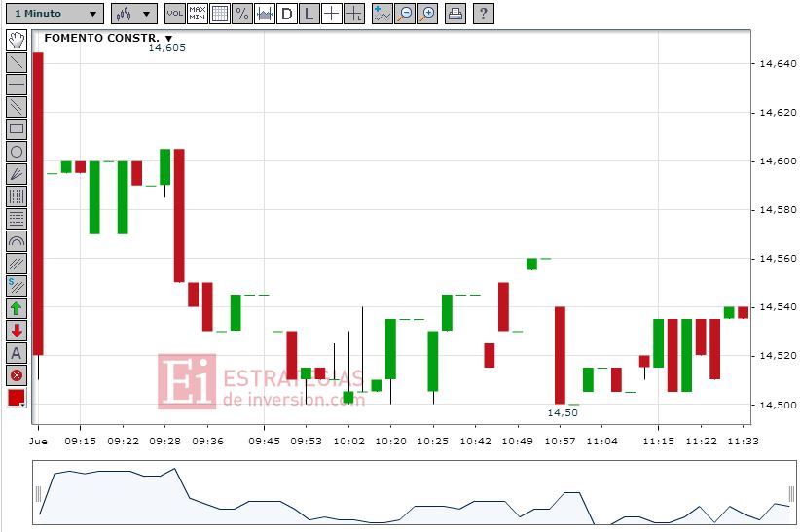The height and width of the screenshot is (532, 800).
Task: Click the 10:57 time axis label
Action: [x=561, y=442]
